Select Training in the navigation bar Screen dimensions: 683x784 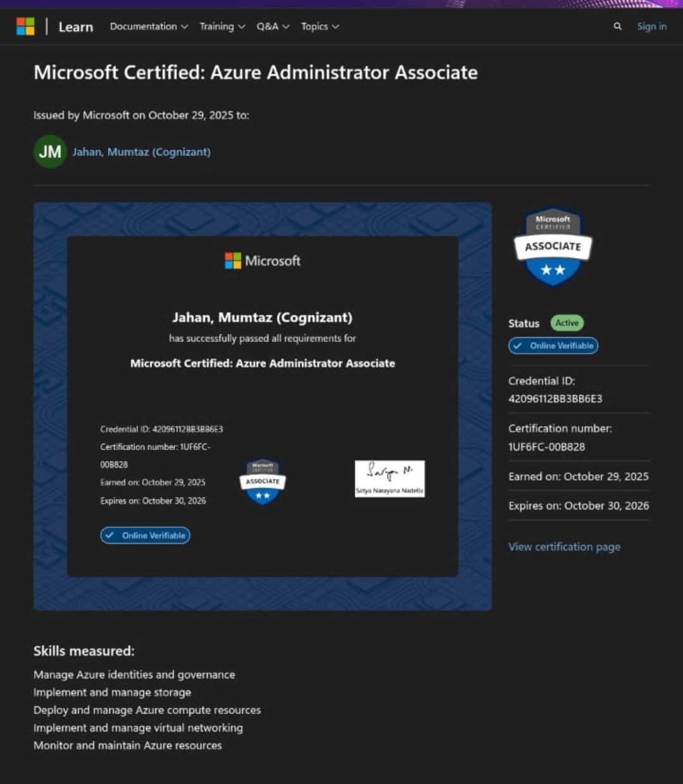click(x=217, y=27)
